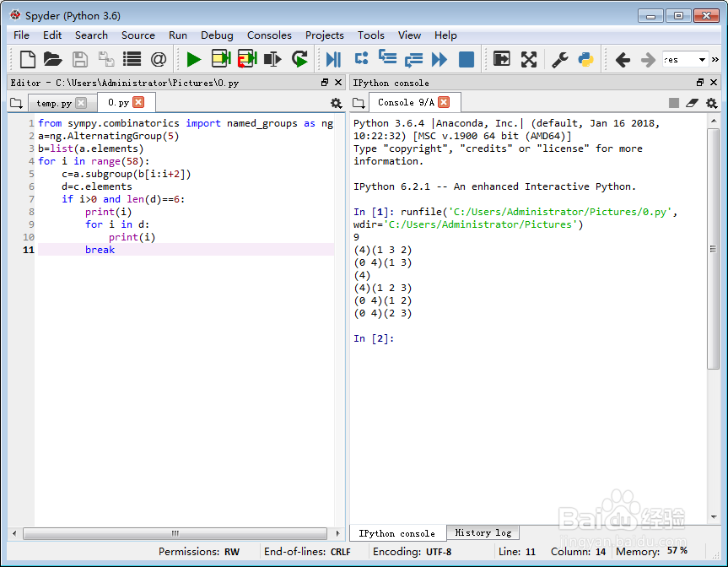This screenshot has width=728, height=567.
Task: Run cell and advance icon
Action: 247,59
